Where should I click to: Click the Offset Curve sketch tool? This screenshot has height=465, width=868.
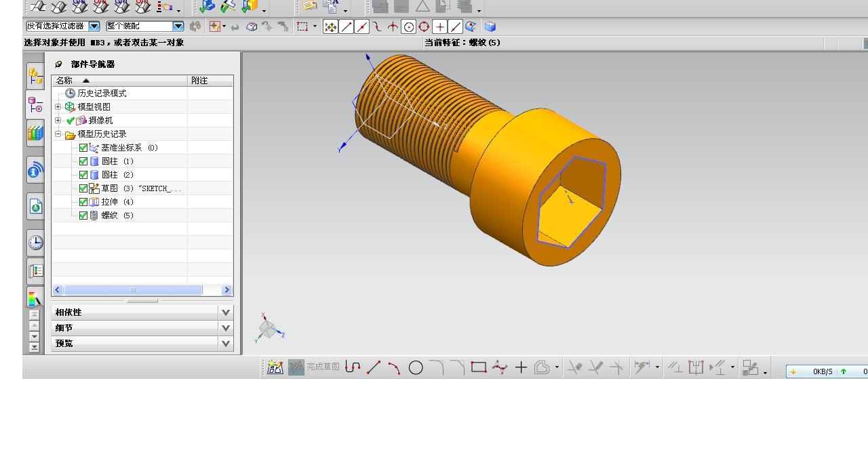pyautogui.click(x=542, y=367)
